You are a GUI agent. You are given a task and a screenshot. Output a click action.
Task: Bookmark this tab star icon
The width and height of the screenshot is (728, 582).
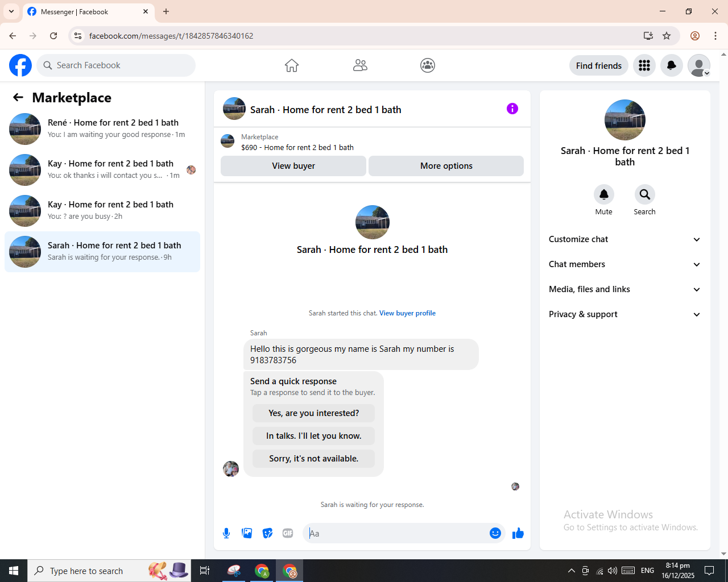click(x=667, y=36)
